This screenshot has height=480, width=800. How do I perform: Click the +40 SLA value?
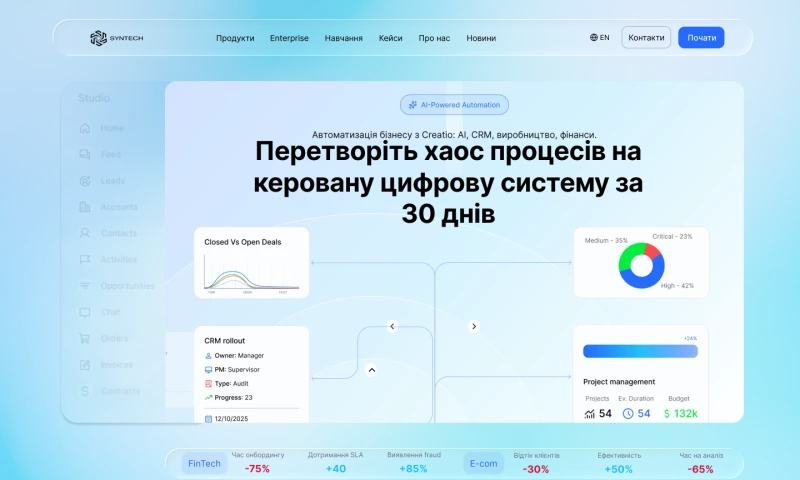pos(336,469)
